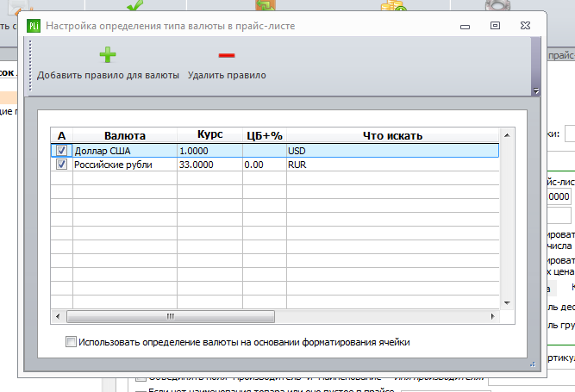Maximize the currency settings dialog
Image resolution: width=575 pixels, height=392 pixels.
(495, 26)
